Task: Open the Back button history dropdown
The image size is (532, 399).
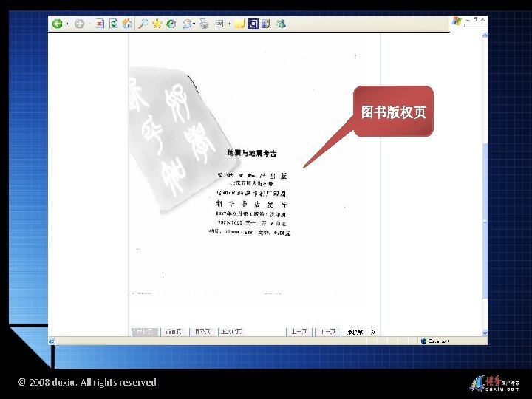Action: [68, 24]
